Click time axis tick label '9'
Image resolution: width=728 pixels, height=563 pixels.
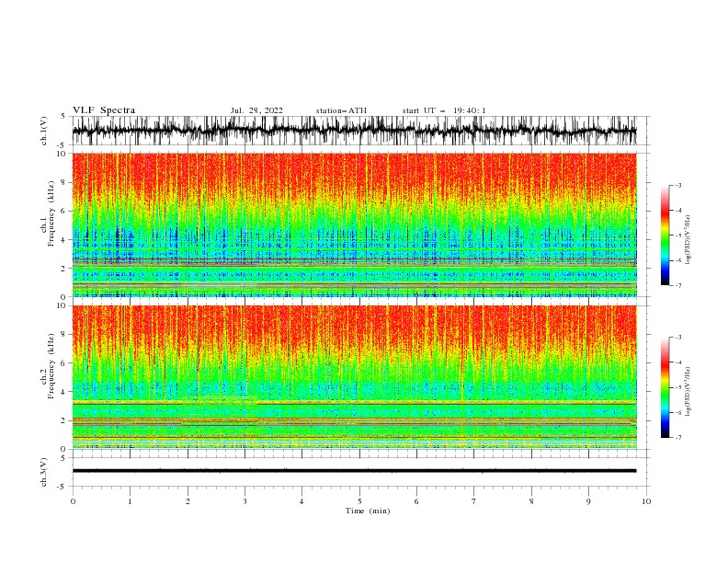click(588, 501)
